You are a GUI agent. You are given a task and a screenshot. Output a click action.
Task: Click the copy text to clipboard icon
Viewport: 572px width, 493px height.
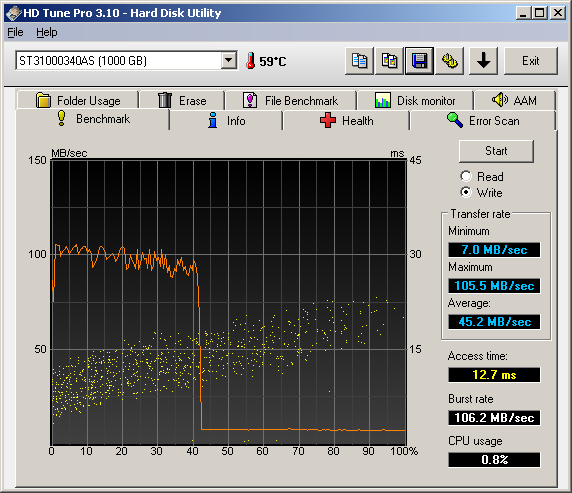click(x=359, y=61)
